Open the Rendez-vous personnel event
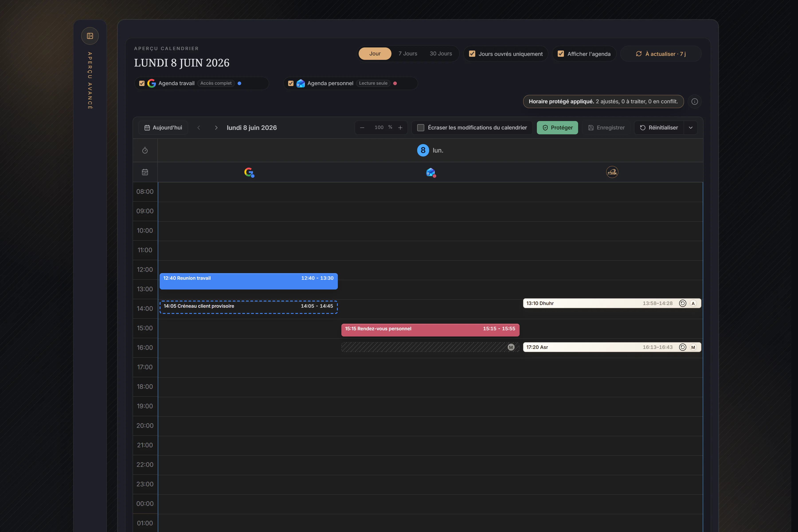The height and width of the screenshot is (532, 798). (430, 330)
